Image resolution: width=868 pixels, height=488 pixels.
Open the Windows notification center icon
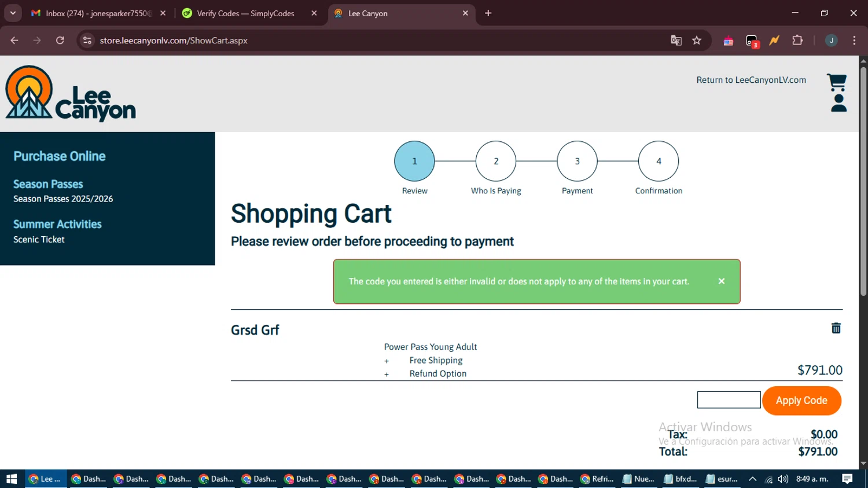[847, 479]
